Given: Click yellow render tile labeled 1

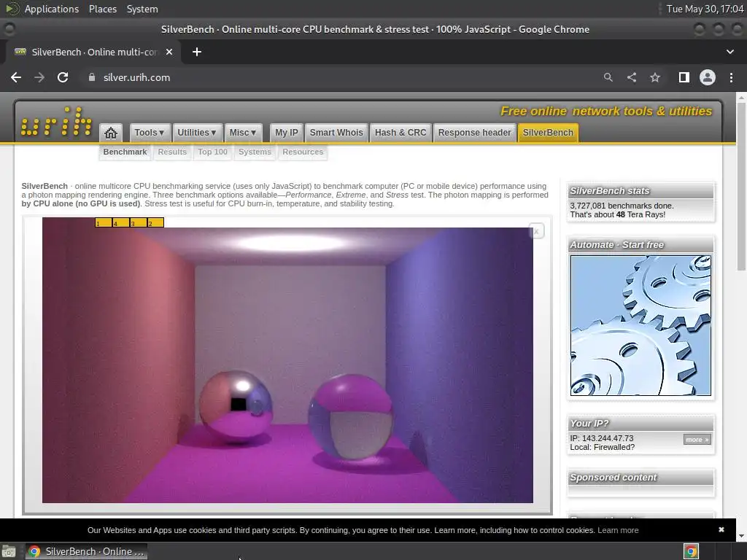Looking at the screenshot, I should pyautogui.click(x=104, y=222).
